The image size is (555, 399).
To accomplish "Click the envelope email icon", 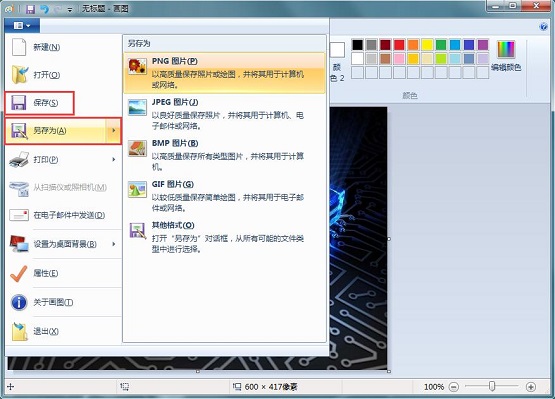I will pyautogui.click(x=19, y=215).
